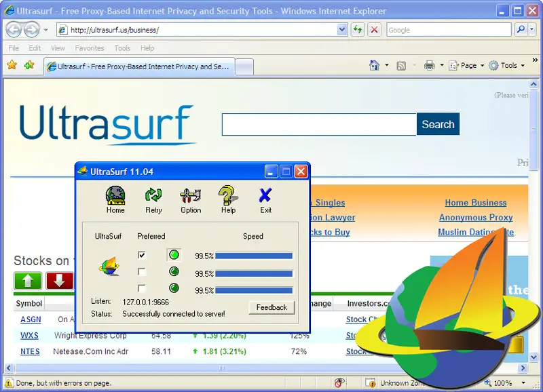This screenshot has height=392, width=543.
Task: Click third server green status light
Action: click(x=174, y=288)
